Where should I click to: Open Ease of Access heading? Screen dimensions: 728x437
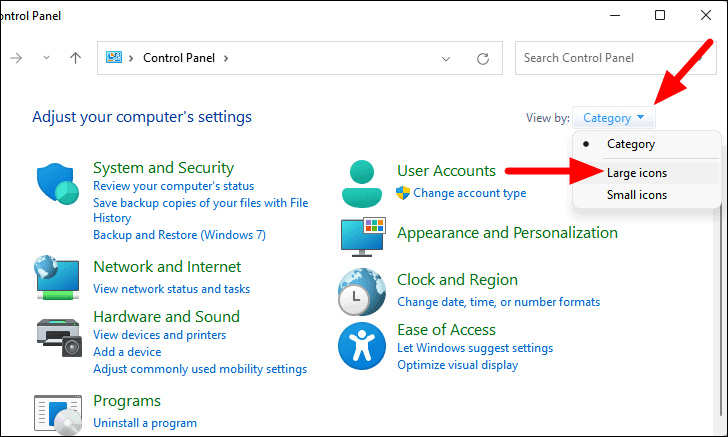[x=446, y=330]
